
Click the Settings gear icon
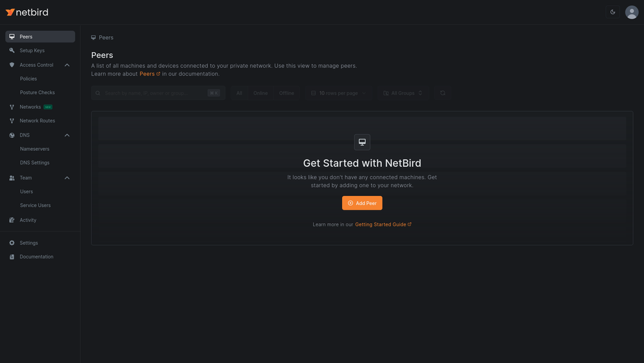pyautogui.click(x=12, y=243)
